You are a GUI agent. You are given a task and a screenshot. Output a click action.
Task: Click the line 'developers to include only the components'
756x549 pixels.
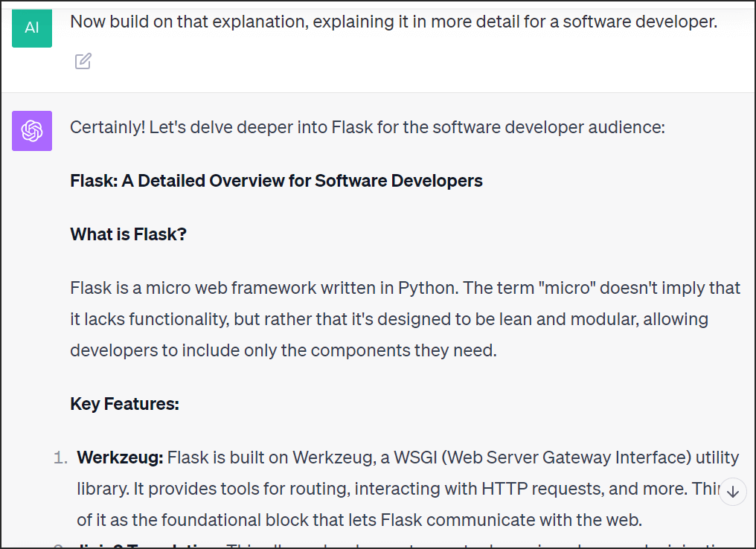283,350
